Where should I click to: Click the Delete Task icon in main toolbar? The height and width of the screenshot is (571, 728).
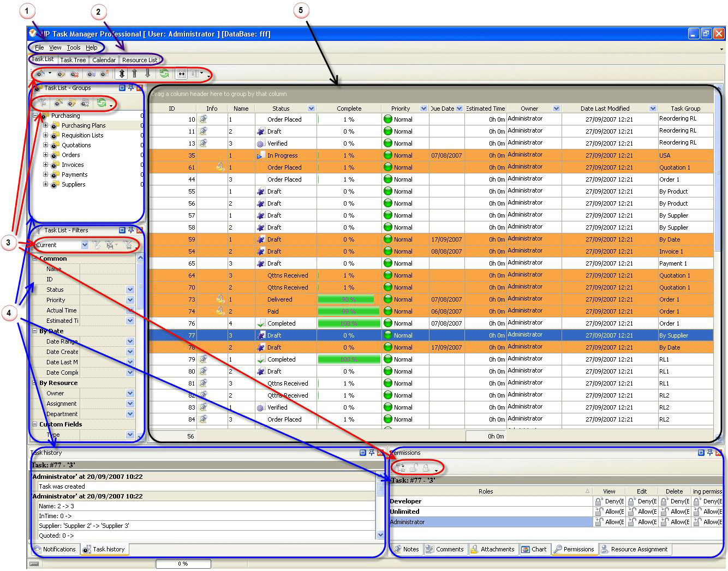pos(74,74)
